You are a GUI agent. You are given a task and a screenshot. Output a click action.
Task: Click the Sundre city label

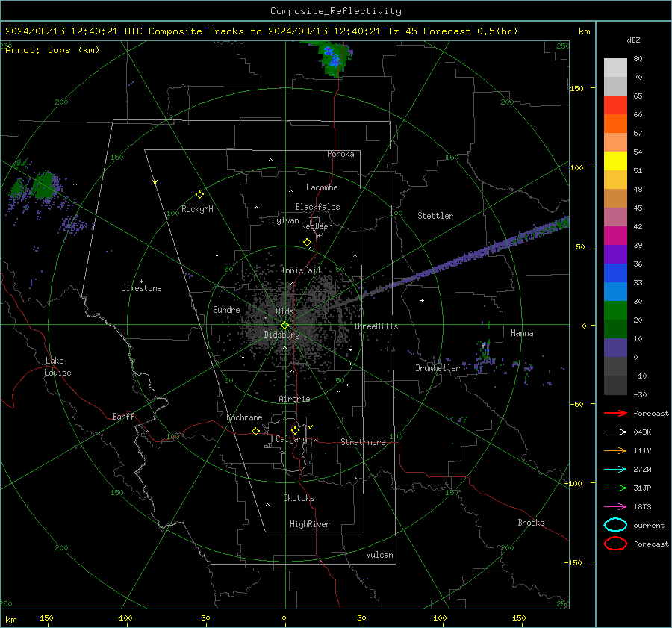(x=226, y=309)
